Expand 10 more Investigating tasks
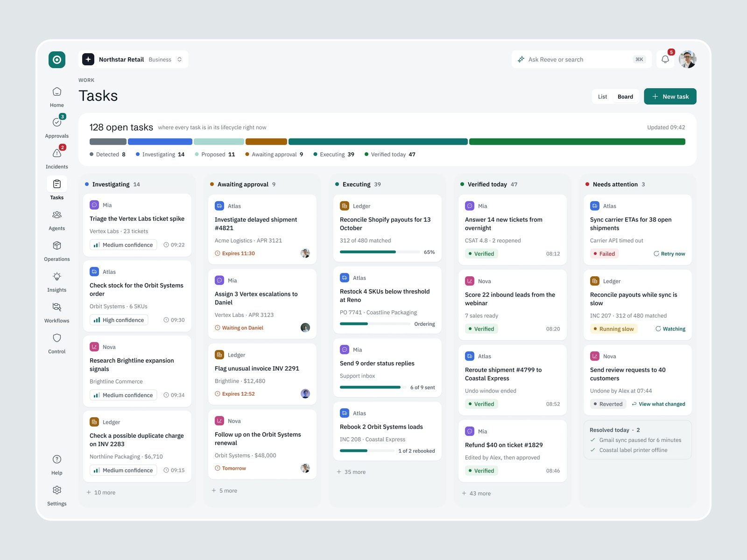Screen dimensions: 747x560 pyautogui.click(x=101, y=492)
